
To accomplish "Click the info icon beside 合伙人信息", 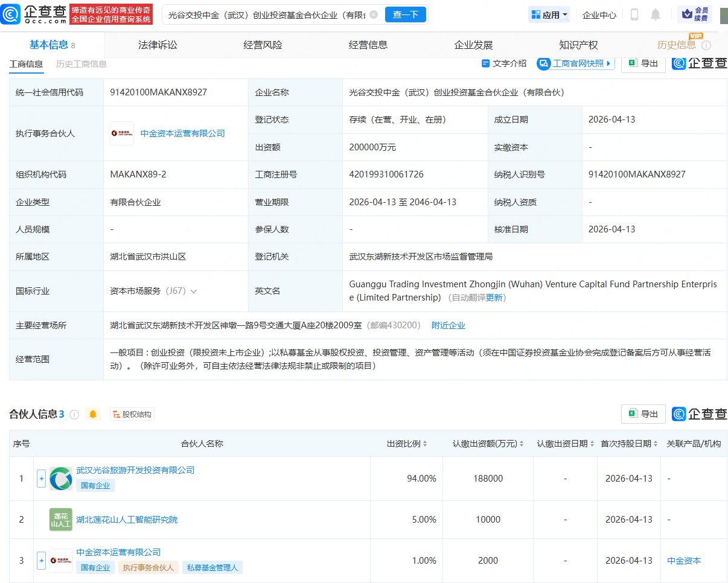I will click(73, 414).
